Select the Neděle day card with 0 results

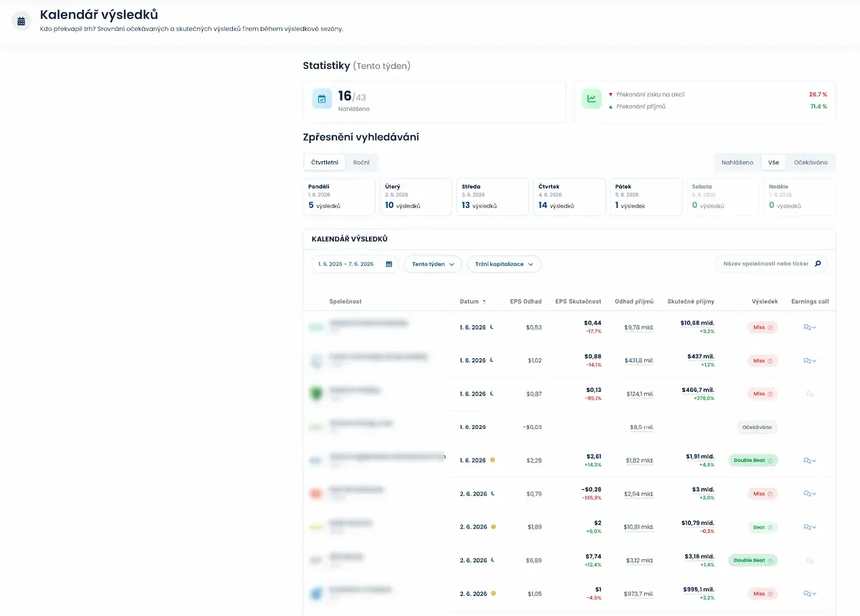800,197
